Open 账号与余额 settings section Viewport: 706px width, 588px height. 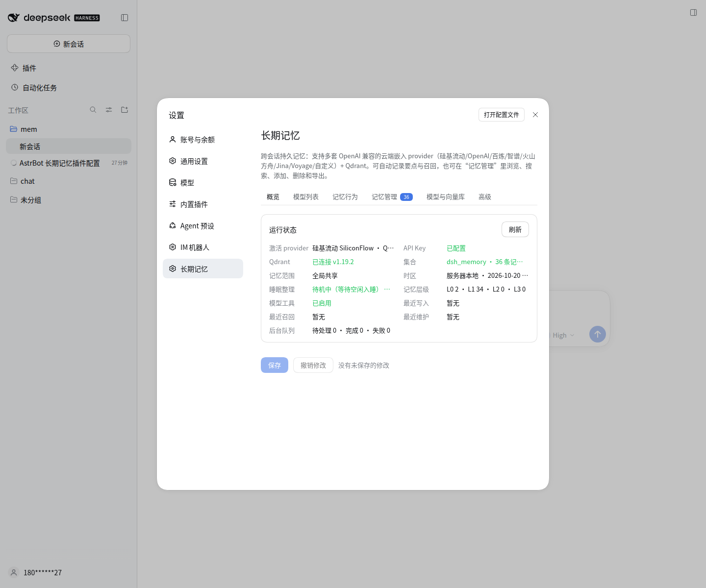click(x=203, y=140)
